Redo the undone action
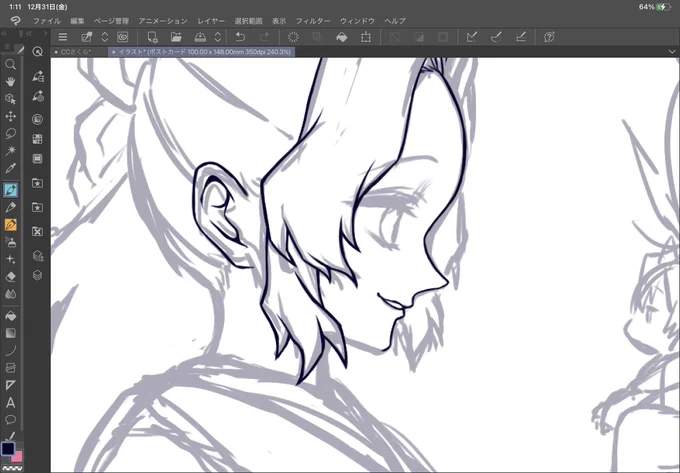Screen dimensions: 680x473 pos(264,37)
